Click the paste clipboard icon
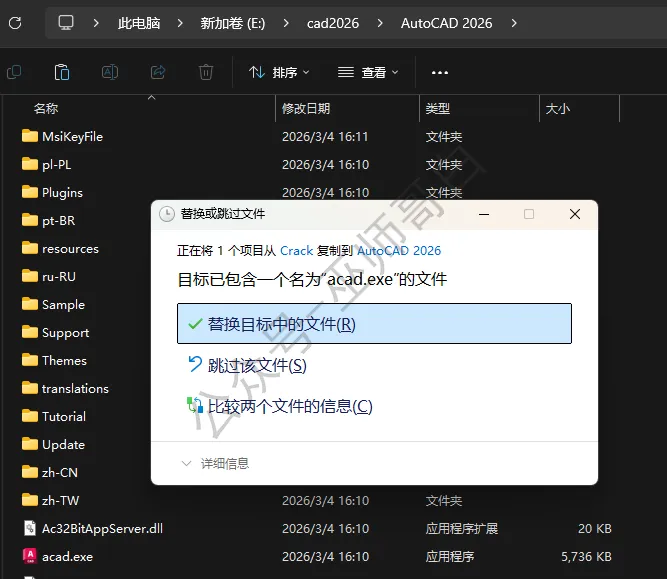Screen dimensions: 667x579 (62, 72)
